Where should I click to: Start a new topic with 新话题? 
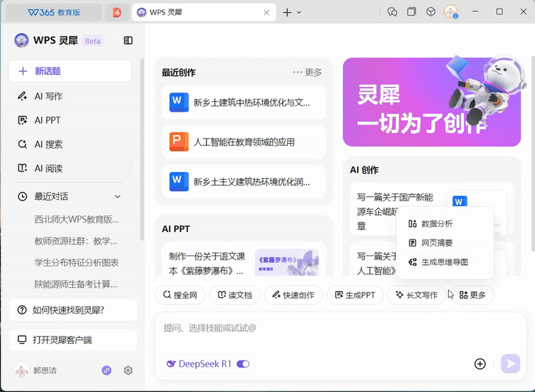pos(70,71)
